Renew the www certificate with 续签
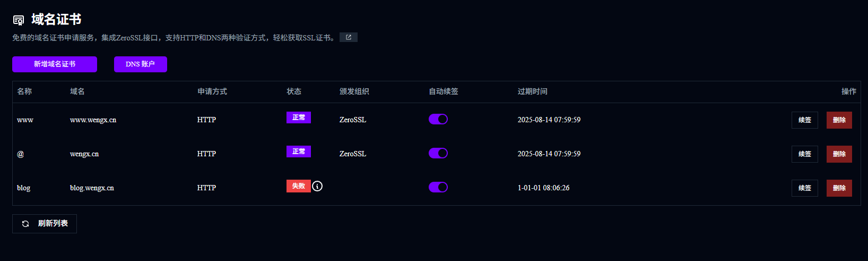The height and width of the screenshot is (261, 868). [804, 120]
